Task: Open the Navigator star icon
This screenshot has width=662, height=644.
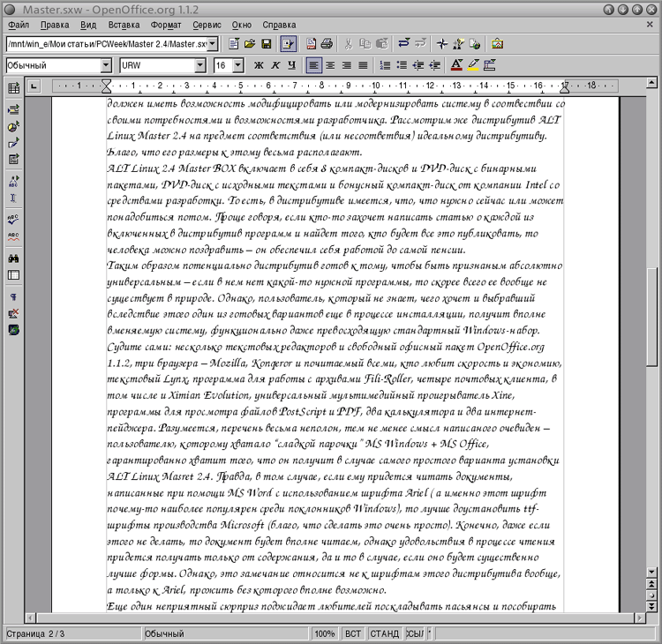Action: coord(442,43)
